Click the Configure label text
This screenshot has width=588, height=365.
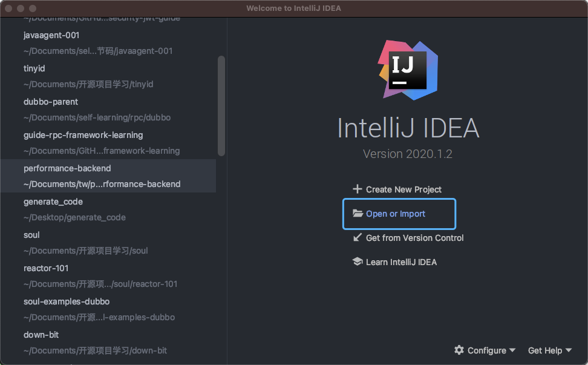(x=487, y=350)
